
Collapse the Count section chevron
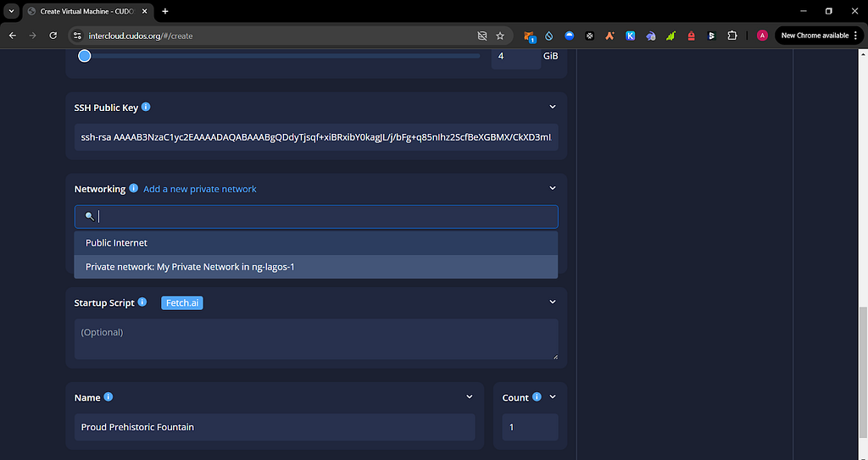coord(553,397)
